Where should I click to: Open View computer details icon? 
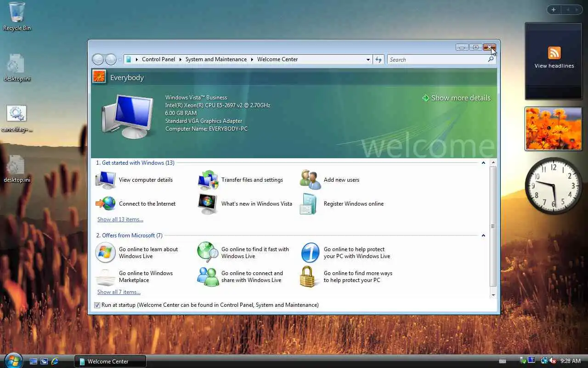click(105, 180)
